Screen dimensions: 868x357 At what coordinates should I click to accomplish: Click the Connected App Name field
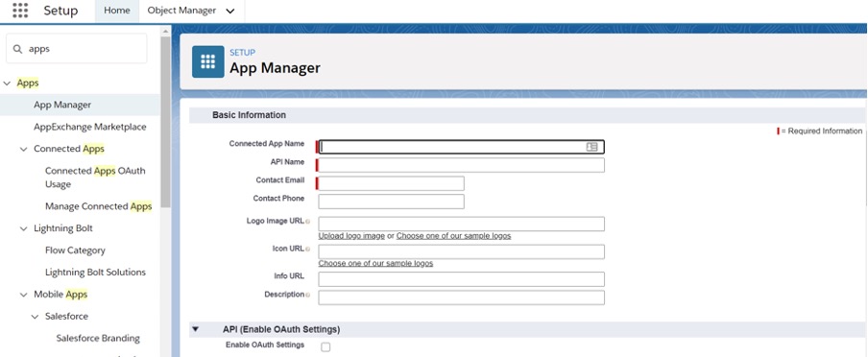[x=462, y=147]
